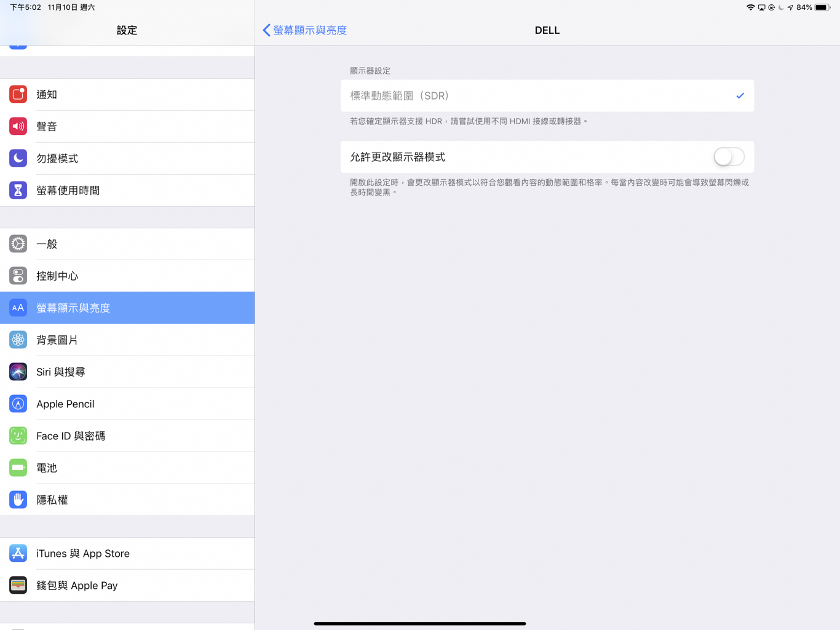Tap the Wallet (錢包與 Apple Pay) icon
840x630 pixels.
(x=18, y=585)
